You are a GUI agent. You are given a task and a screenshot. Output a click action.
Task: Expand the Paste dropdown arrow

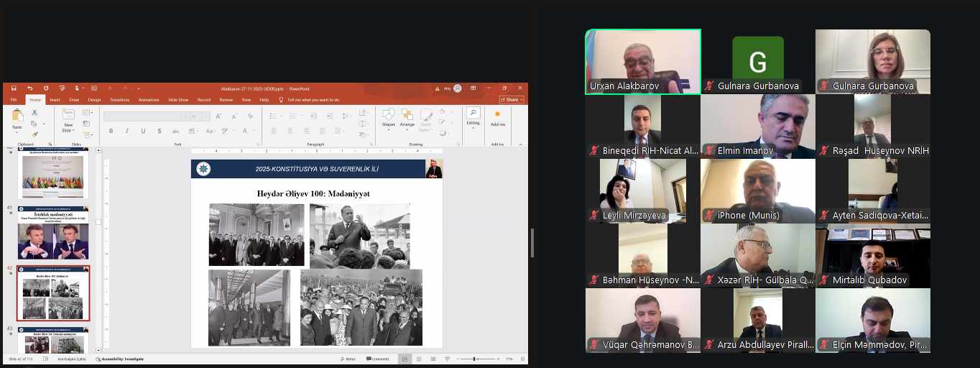point(17,132)
